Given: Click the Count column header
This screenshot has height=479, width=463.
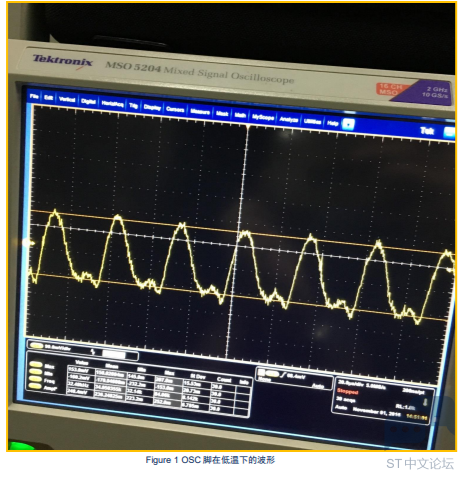Looking at the screenshot, I should [x=224, y=379].
